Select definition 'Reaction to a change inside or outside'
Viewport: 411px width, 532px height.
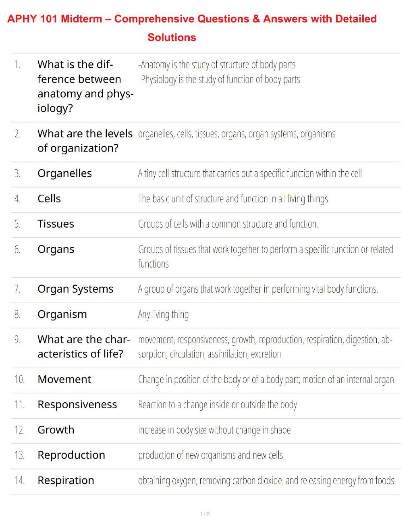(218, 405)
